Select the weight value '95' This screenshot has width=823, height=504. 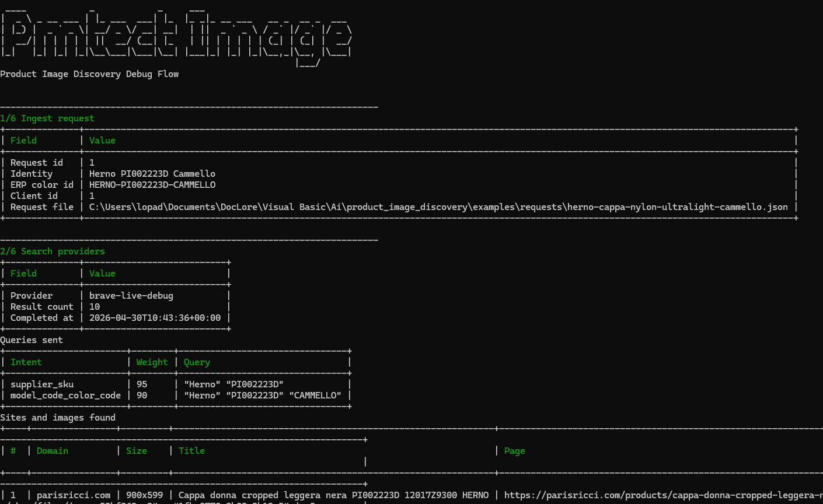pyautogui.click(x=142, y=384)
